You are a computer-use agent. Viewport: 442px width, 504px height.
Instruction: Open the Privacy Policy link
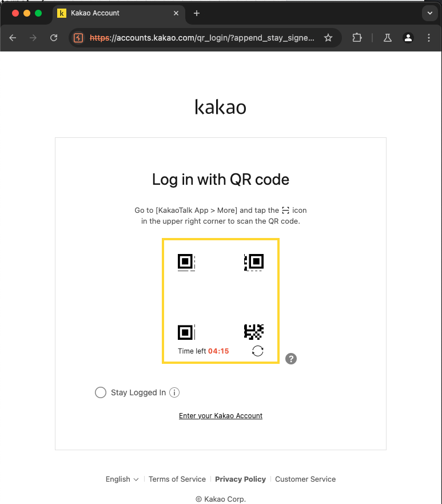coord(240,479)
